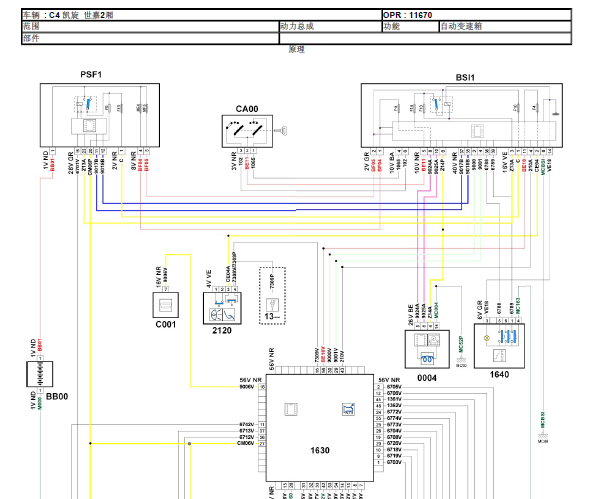Select the C001 diagnostic connector symbol
This screenshot has width=590, height=499.
point(166,305)
